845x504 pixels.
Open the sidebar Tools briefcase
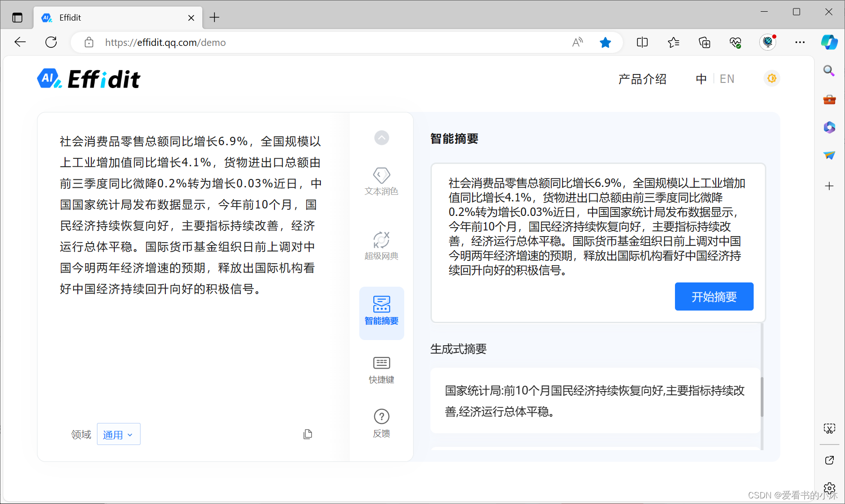(x=829, y=99)
